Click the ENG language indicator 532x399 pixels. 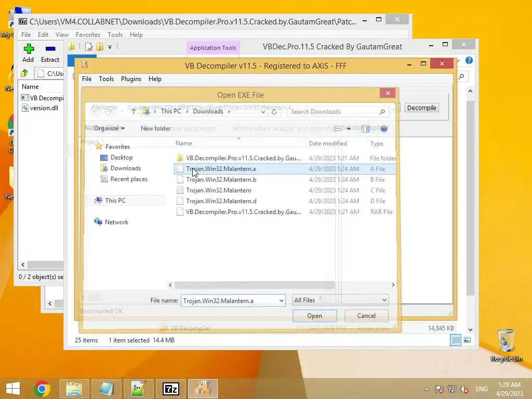pyautogui.click(x=482, y=389)
